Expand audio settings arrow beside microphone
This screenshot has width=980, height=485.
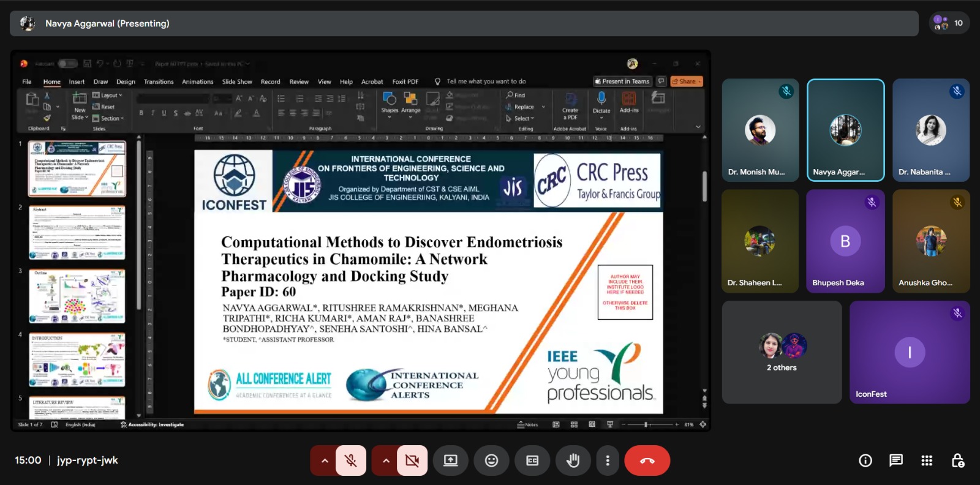(325, 461)
